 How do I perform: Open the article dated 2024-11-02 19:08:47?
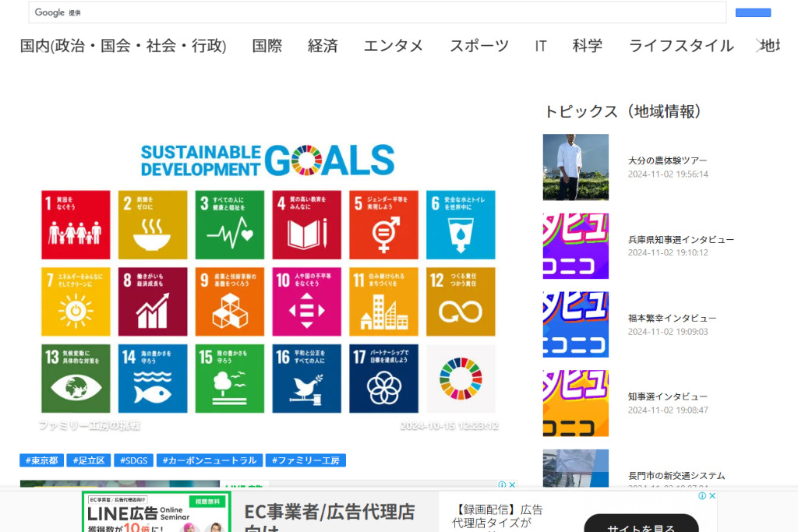668,396
